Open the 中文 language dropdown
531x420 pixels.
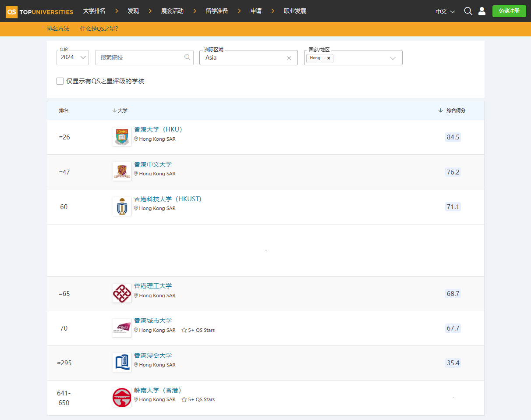pyautogui.click(x=445, y=11)
